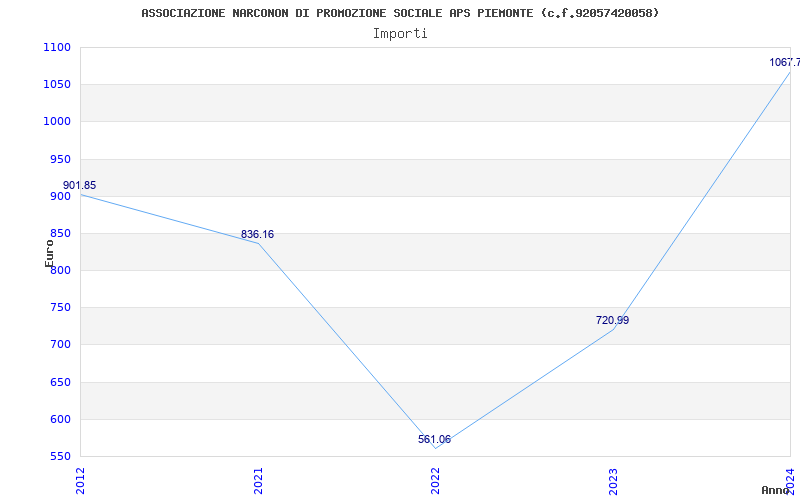Click the 836.16 data label
Screen dimensions: 800x500
click(x=257, y=235)
